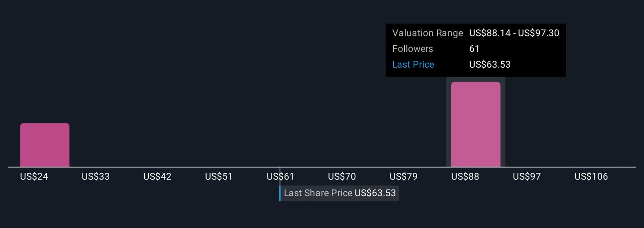Screen dimensions: 644x228
Task: Click the 'Followers' label in tooltip
Action: (412, 49)
